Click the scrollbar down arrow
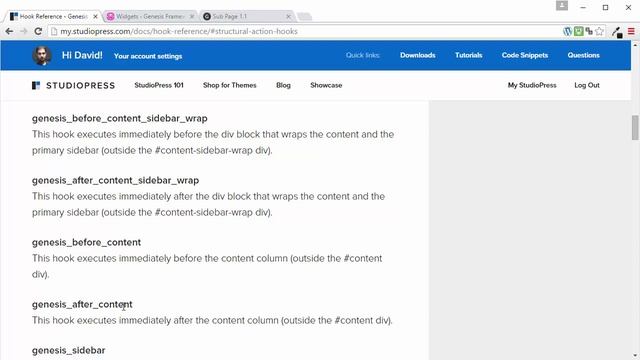The image size is (640, 360). (635, 356)
